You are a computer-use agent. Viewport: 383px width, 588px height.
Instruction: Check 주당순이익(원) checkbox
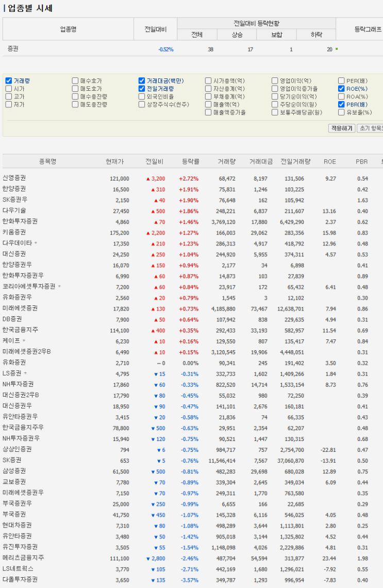coord(275,104)
